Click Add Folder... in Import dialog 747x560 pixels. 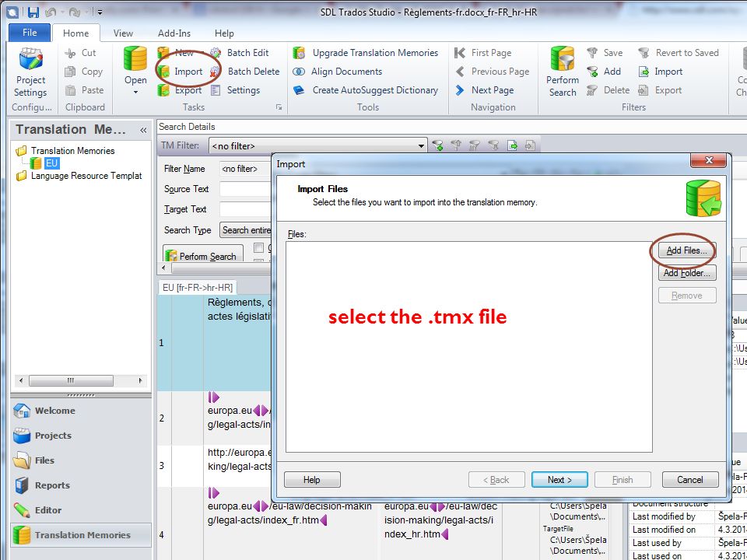click(686, 273)
